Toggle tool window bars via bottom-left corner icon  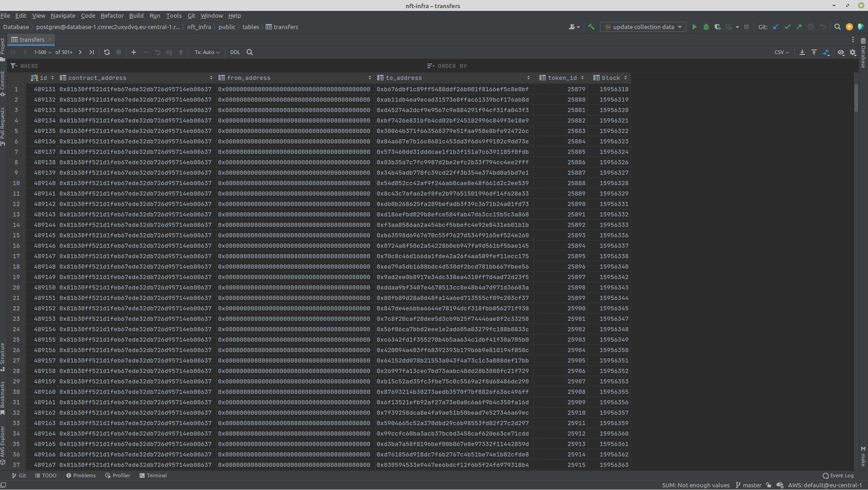pos(4,485)
